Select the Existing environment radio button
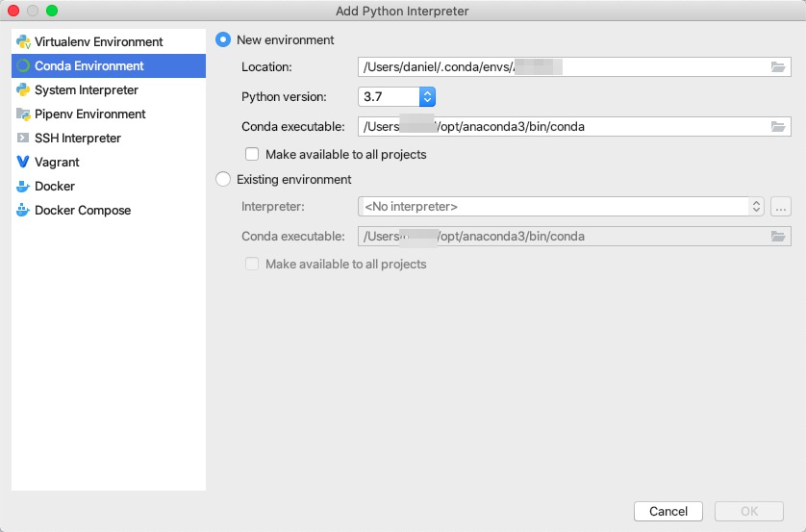The width and height of the screenshot is (806, 532). pyautogui.click(x=224, y=180)
